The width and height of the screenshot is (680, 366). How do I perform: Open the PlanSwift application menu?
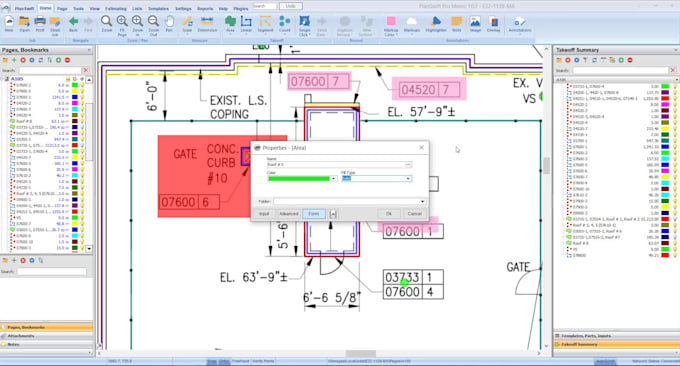pyautogui.click(x=24, y=8)
